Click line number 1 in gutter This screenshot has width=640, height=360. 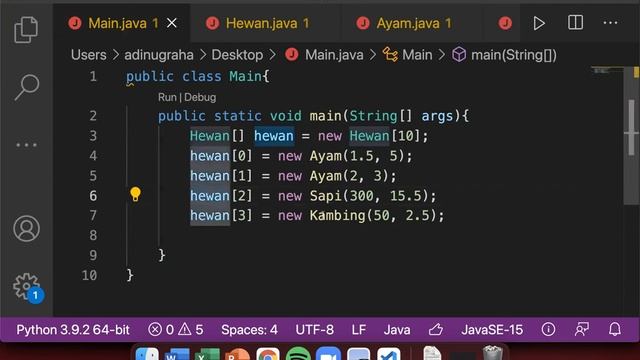pos(93,76)
